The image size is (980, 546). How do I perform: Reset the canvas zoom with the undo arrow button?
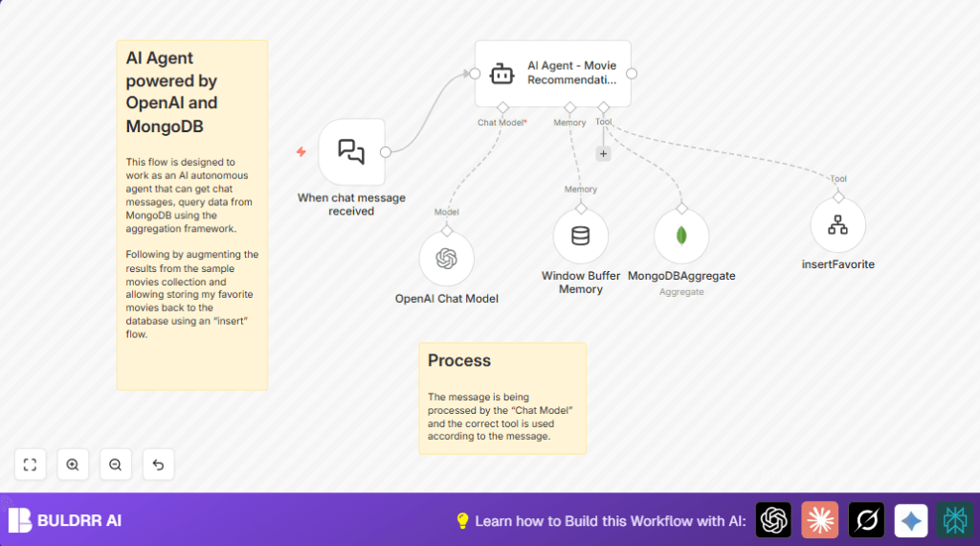point(158,465)
